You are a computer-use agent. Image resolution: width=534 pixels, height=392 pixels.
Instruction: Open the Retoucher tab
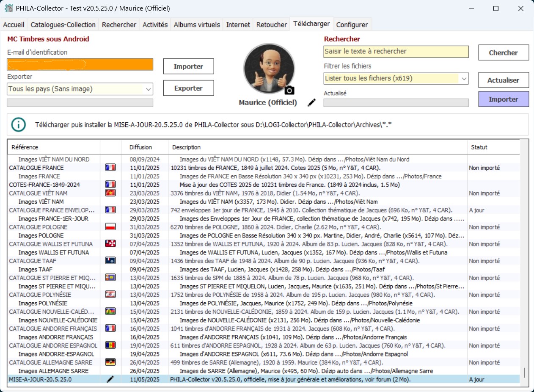(272, 25)
